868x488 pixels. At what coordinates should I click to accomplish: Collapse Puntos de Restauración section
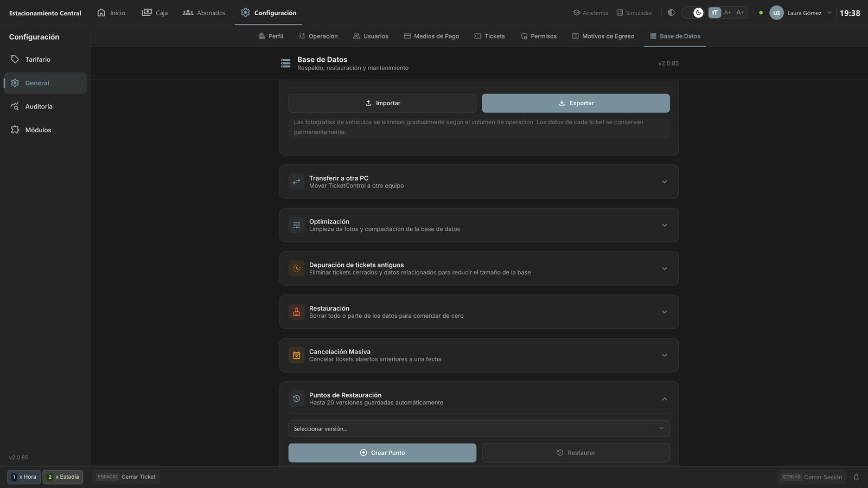479,399
